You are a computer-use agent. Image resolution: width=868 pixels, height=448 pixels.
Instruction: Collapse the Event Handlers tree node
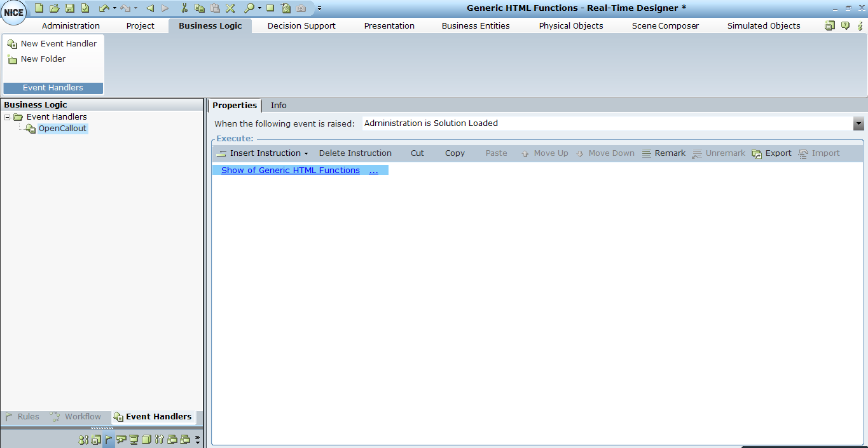pyautogui.click(x=6, y=116)
